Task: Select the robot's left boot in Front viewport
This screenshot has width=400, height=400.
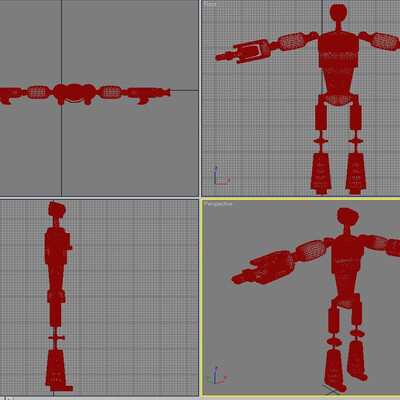Action: [x=356, y=173]
